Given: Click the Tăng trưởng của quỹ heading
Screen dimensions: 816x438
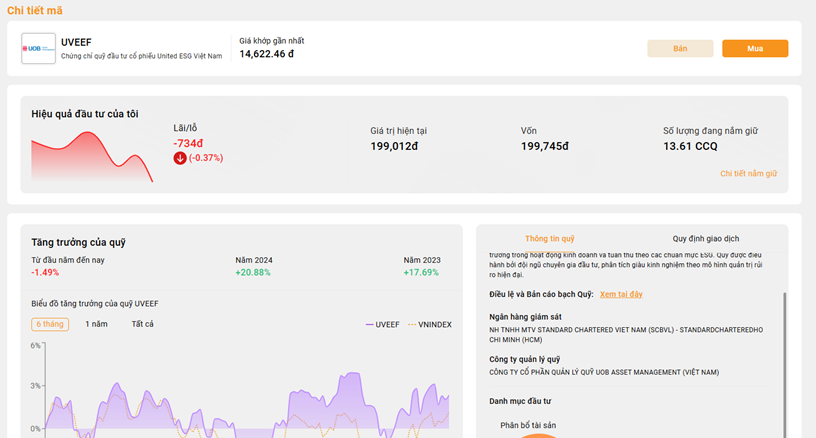Looking at the screenshot, I should (78, 242).
